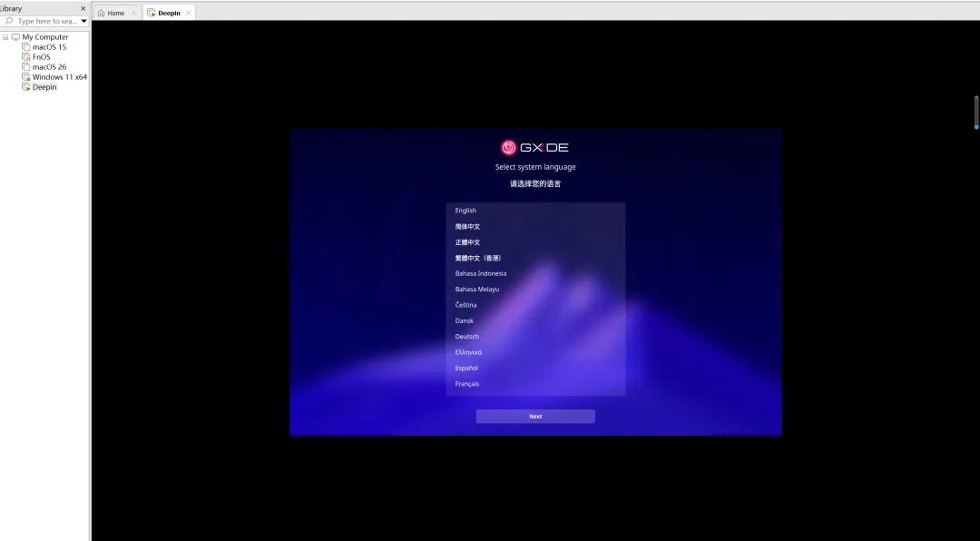Choose Deutsch as installer language

pos(535,336)
